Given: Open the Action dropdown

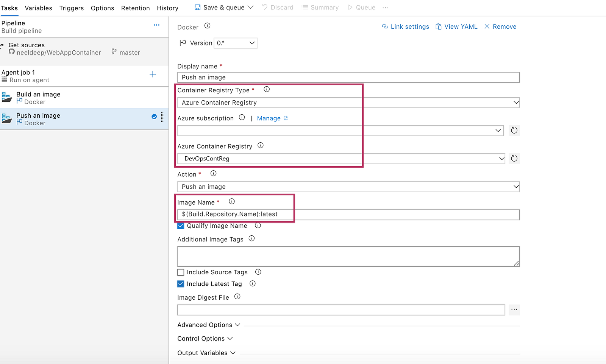Looking at the screenshot, I should (348, 187).
